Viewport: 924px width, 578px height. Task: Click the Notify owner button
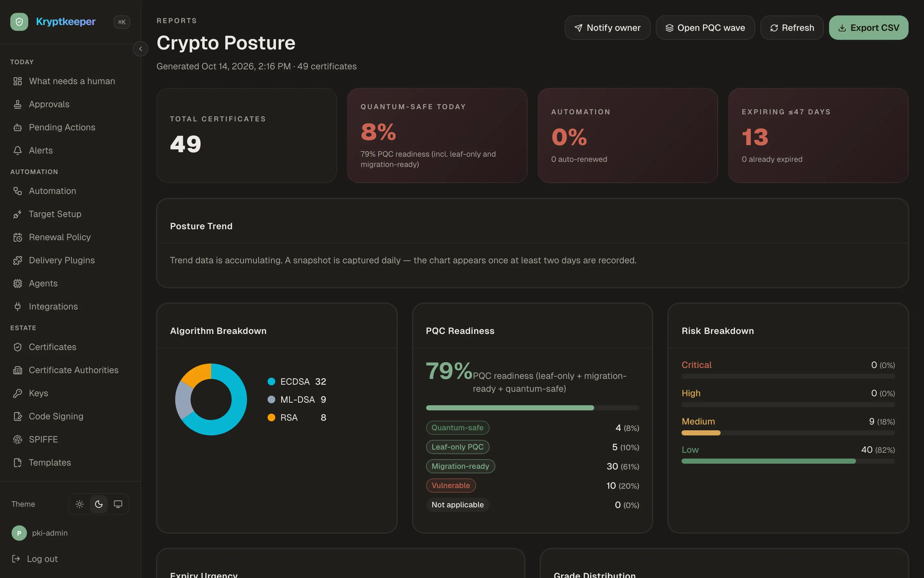pos(607,28)
